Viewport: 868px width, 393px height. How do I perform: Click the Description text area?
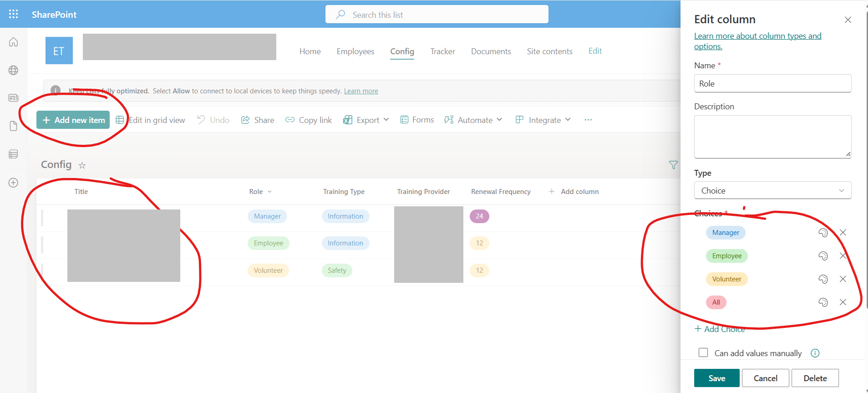[772, 137]
